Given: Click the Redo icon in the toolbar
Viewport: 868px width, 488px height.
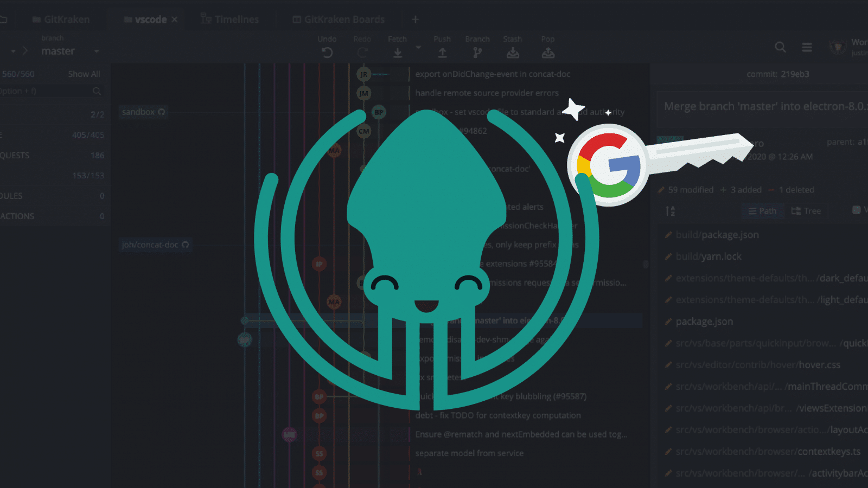Looking at the screenshot, I should (362, 53).
